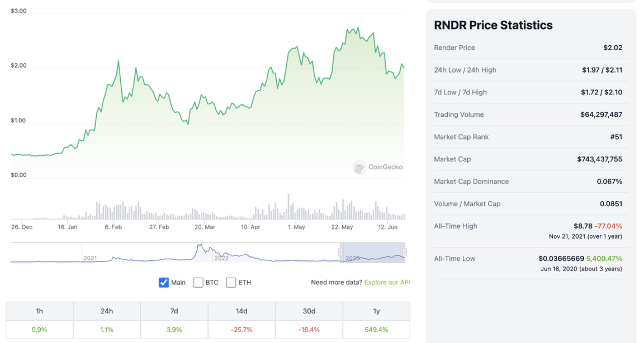Select the 1y price change column

[376, 311]
